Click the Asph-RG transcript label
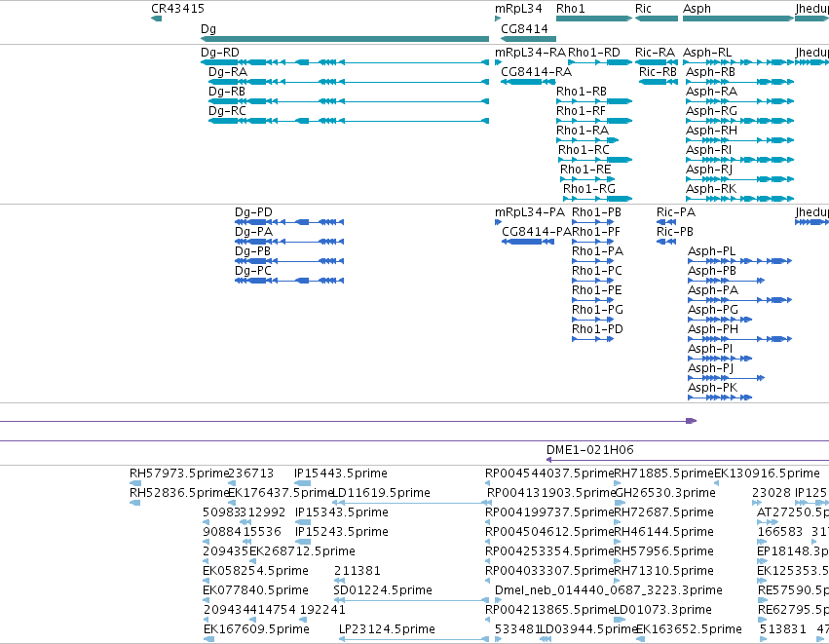The height and width of the screenshot is (644, 829). click(712, 111)
